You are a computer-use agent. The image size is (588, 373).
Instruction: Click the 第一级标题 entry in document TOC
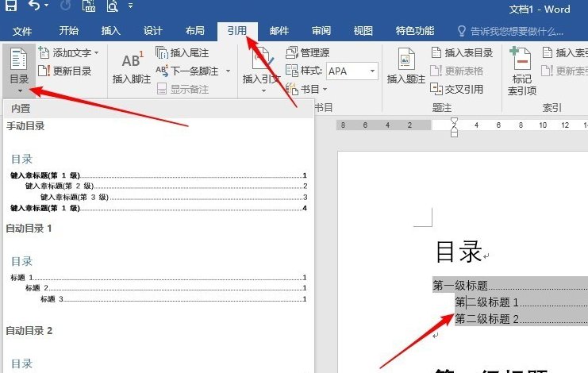[460, 285]
